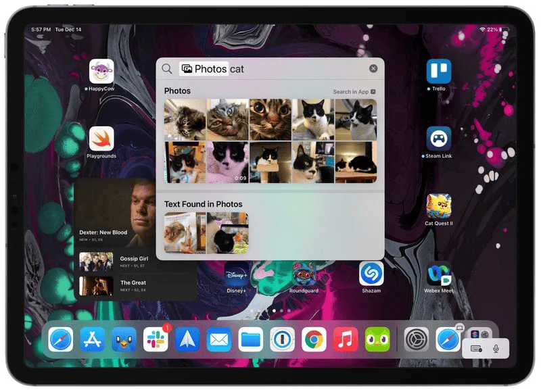Tap the microphone dictation button

pyautogui.click(x=496, y=348)
